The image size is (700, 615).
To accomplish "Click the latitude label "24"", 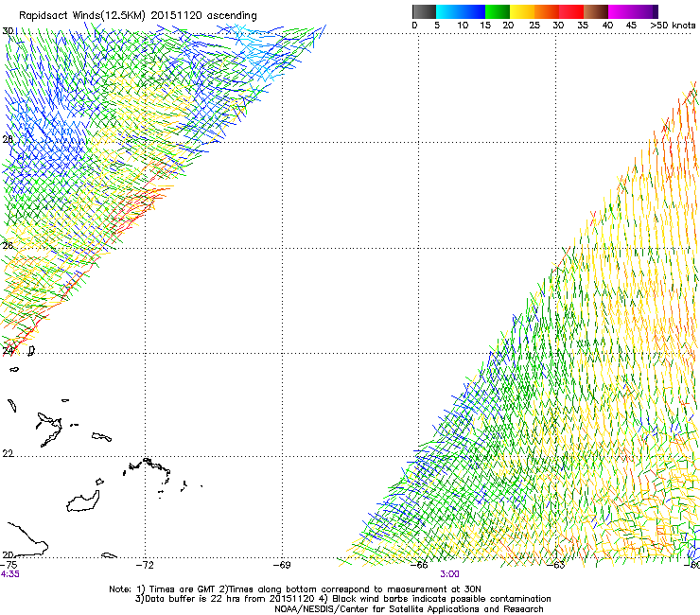I will (8, 351).
